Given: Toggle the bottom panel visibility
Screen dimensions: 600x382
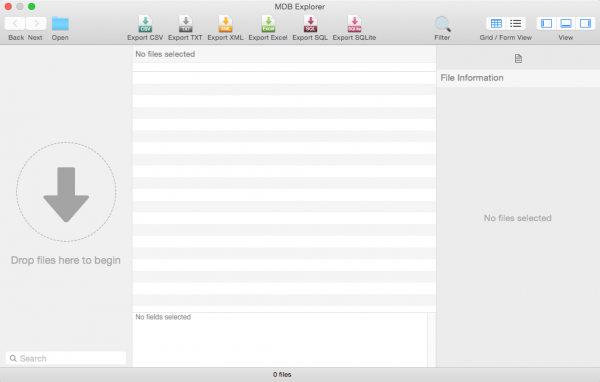Looking at the screenshot, I should point(566,23).
